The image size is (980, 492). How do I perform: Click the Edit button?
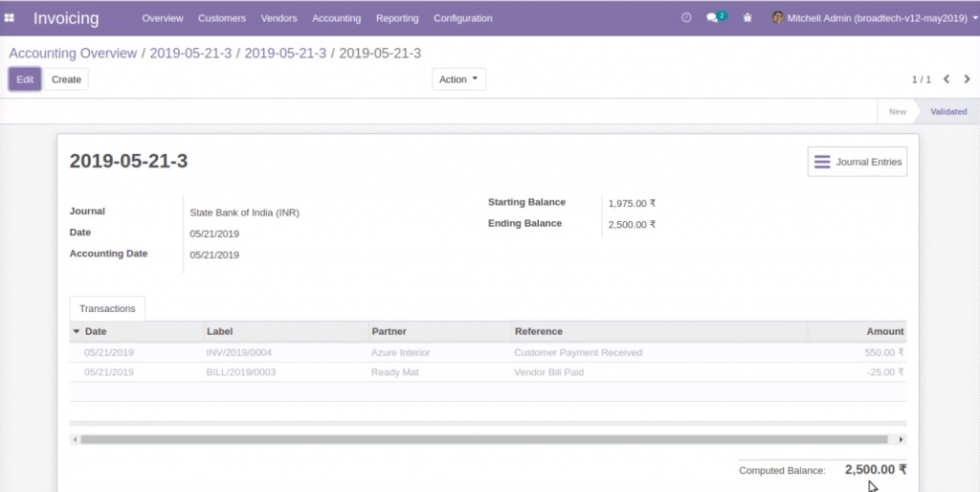(x=25, y=79)
